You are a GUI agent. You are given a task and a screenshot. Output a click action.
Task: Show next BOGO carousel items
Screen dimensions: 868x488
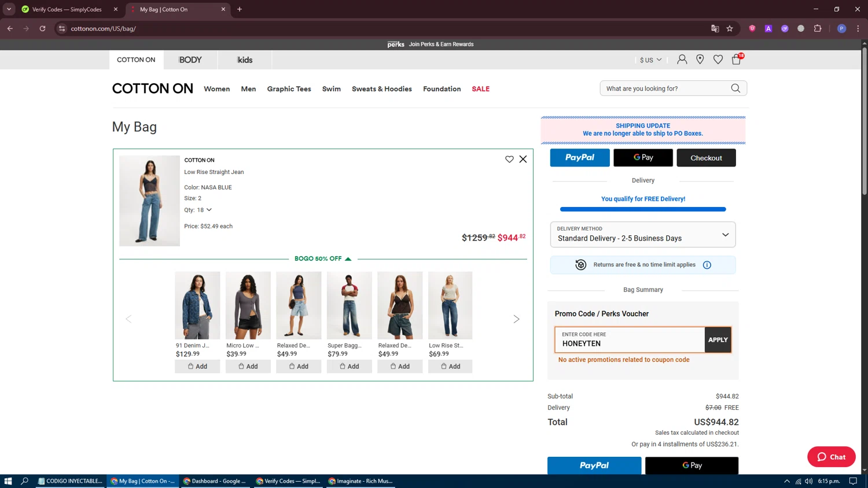[516, 319]
